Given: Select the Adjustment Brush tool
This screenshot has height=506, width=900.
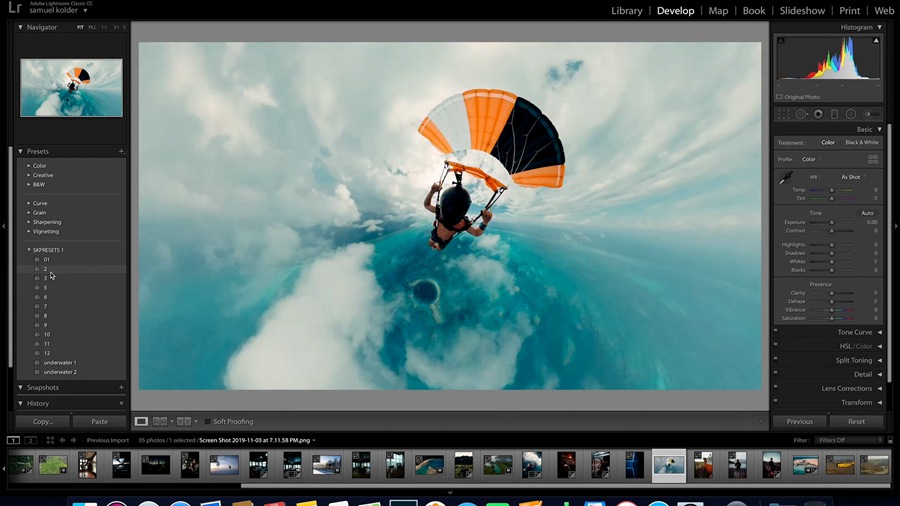Looking at the screenshot, I should (x=871, y=114).
